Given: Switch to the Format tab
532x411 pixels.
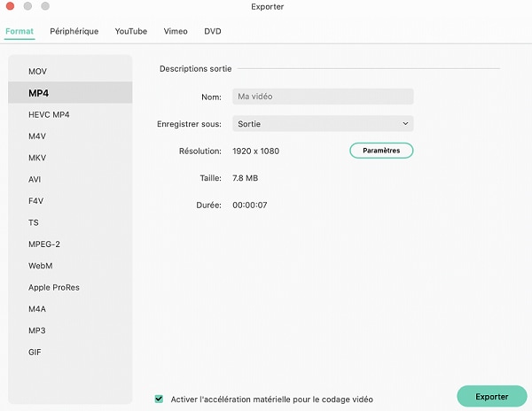Looking at the screenshot, I should 20,31.
